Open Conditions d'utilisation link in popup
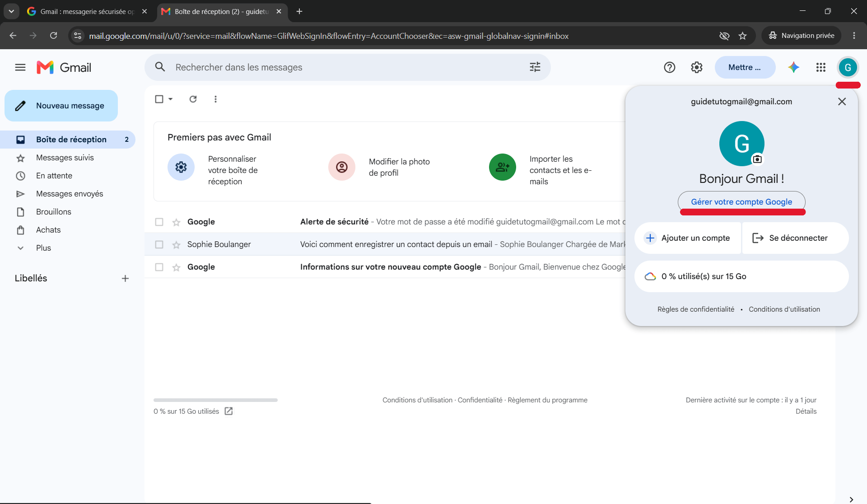 tap(784, 309)
